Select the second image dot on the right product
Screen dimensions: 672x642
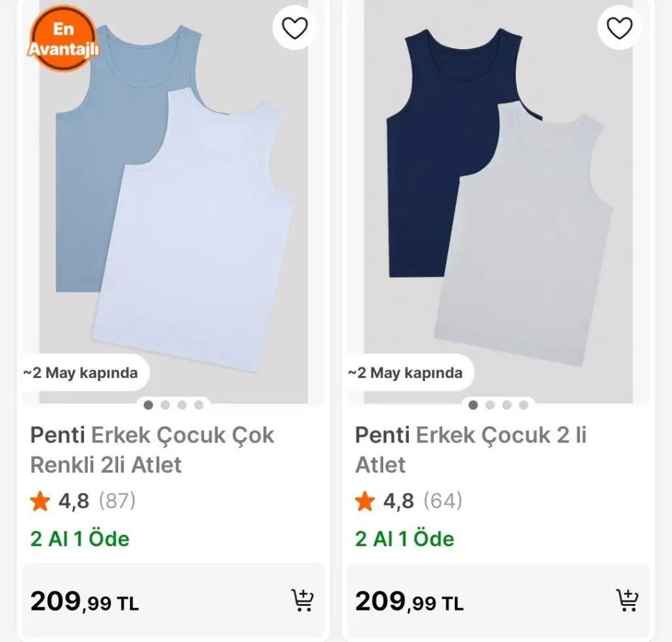tap(490, 405)
